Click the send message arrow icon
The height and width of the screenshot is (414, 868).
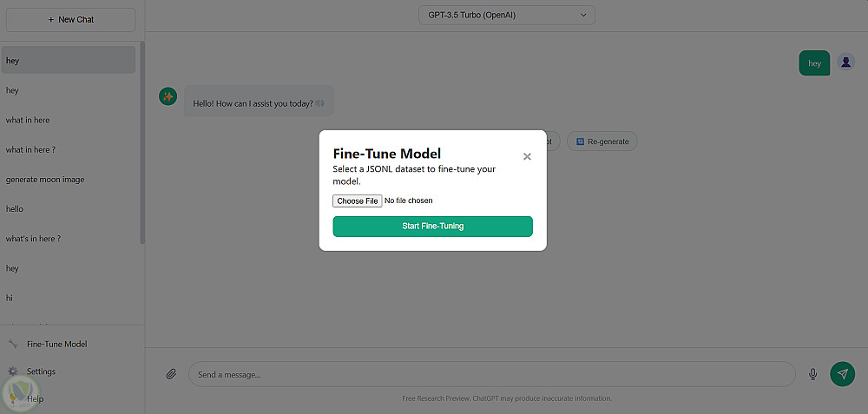842,374
